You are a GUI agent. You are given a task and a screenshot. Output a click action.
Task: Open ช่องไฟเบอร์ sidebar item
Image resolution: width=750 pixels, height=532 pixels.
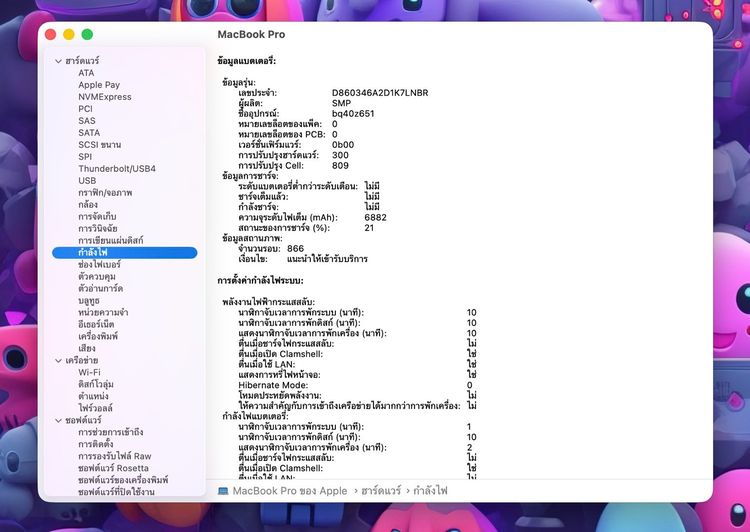tap(99, 264)
